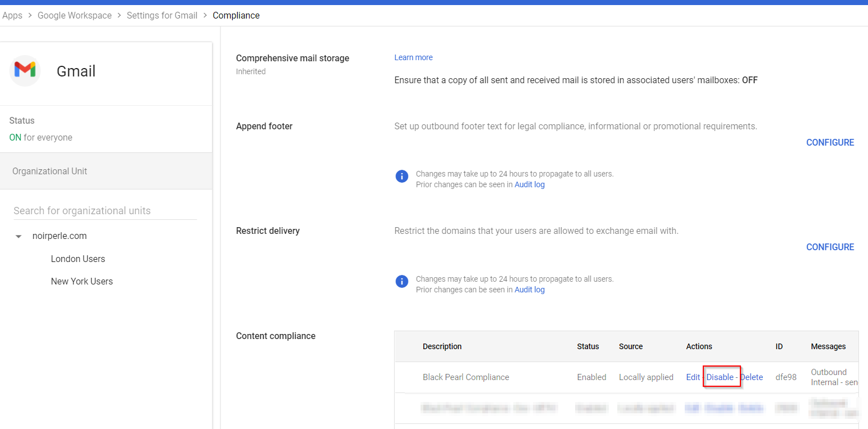Open Learn more link for mail storage
The image size is (868, 429).
413,57
